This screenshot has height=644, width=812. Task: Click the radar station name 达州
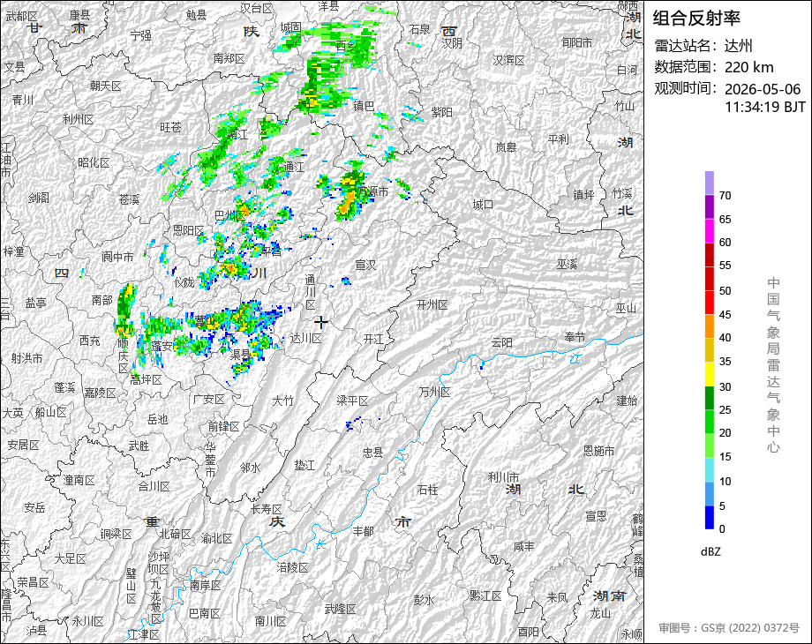[738, 46]
